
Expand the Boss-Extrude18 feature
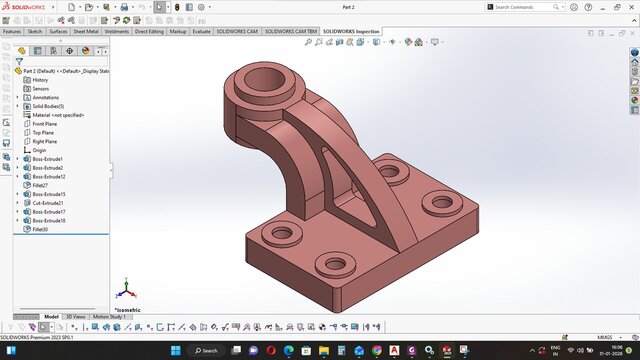point(18,220)
